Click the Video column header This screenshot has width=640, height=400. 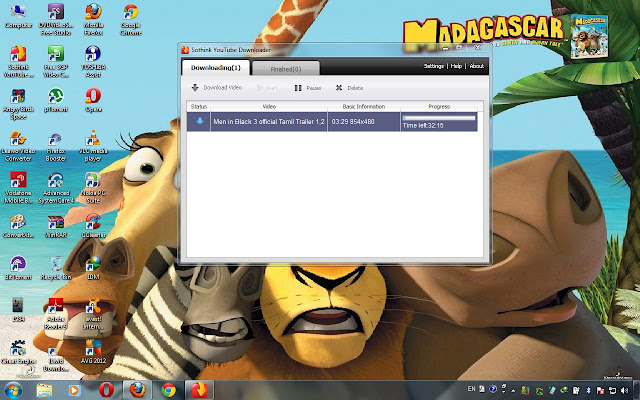[x=269, y=107]
